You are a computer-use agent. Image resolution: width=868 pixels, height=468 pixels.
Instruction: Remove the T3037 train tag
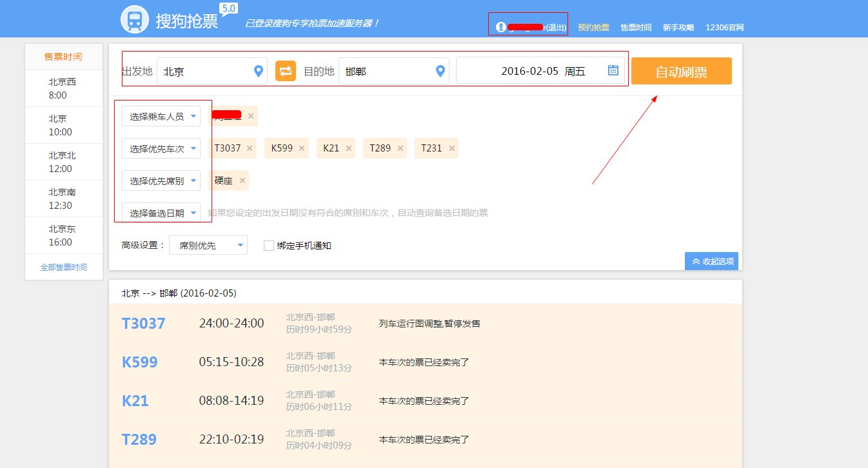249,148
